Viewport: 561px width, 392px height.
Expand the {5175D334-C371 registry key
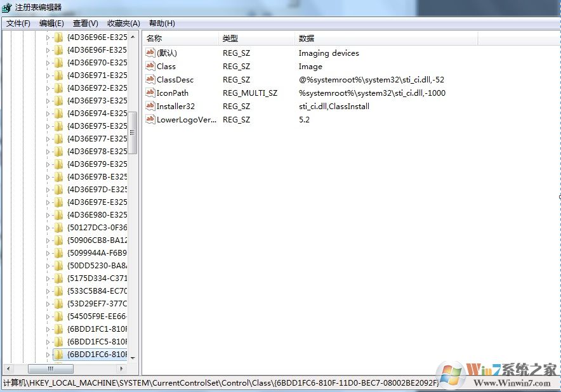point(49,278)
